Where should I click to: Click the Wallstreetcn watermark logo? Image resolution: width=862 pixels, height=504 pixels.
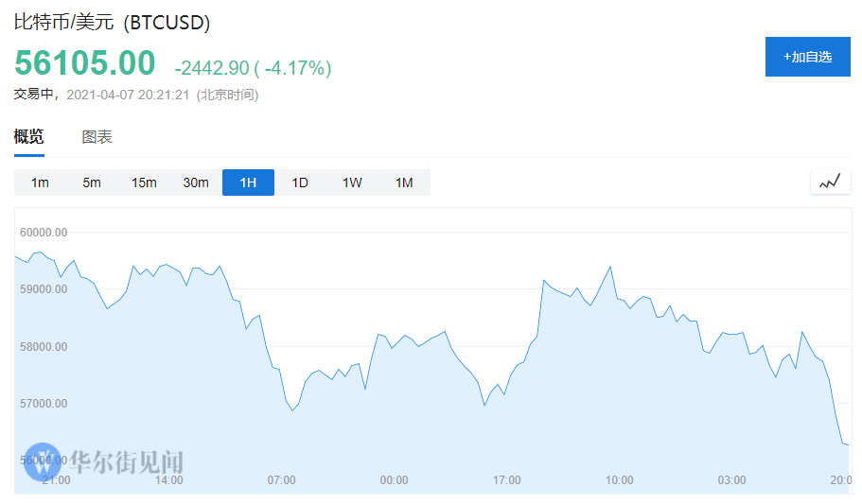pyautogui.click(x=104, y=461)
